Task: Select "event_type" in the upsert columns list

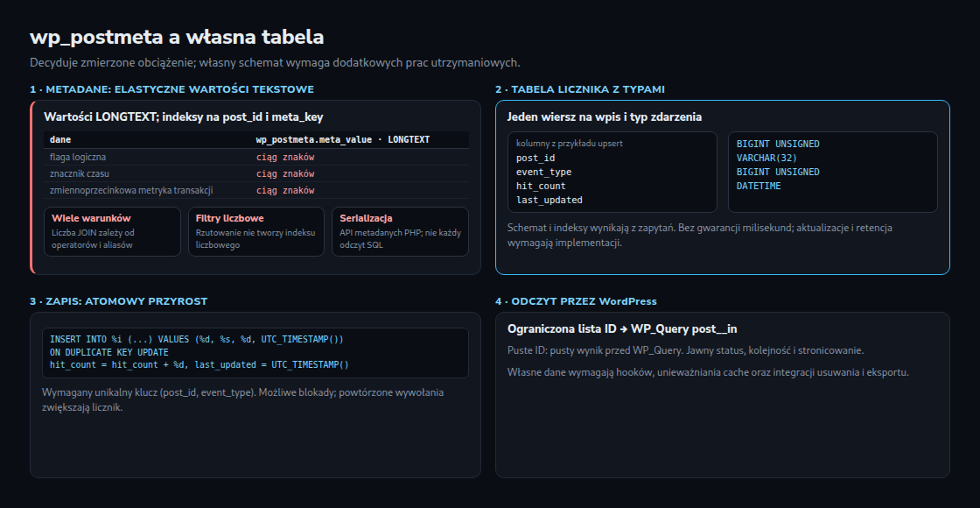Action: 543,172
